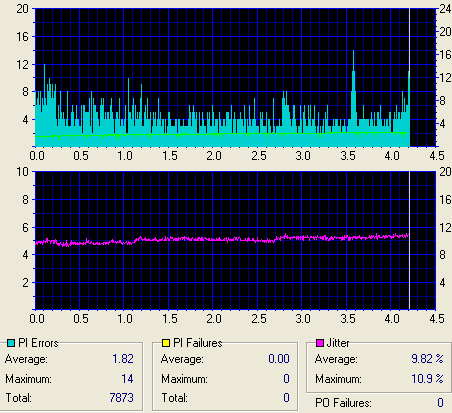Click the PI Errors group label
The height and width of the screenshot is (413, 452).
click(38, 343)
